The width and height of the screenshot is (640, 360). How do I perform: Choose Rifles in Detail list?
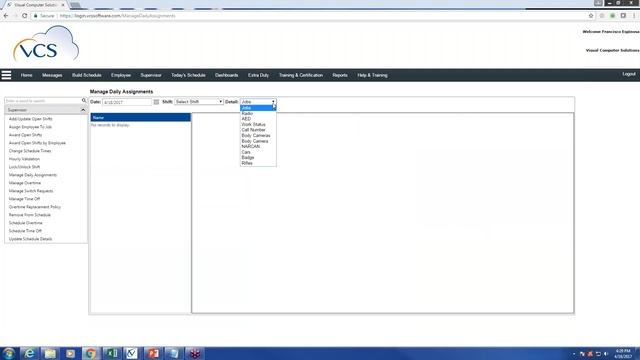[x=258, y=163]
